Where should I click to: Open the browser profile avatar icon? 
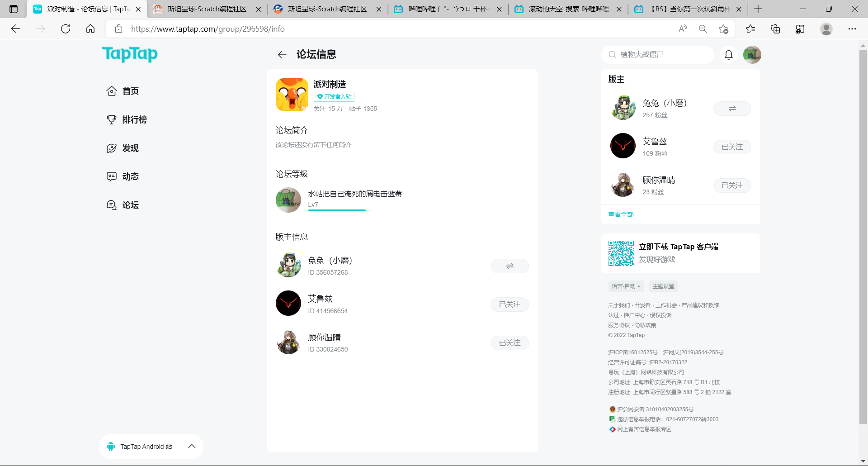point(826,29)
